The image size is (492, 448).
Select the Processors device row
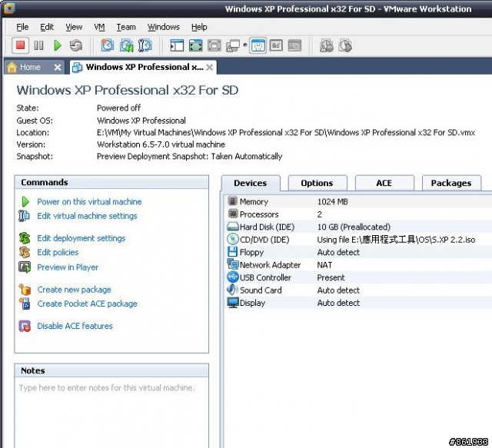(x=358, y=214)
